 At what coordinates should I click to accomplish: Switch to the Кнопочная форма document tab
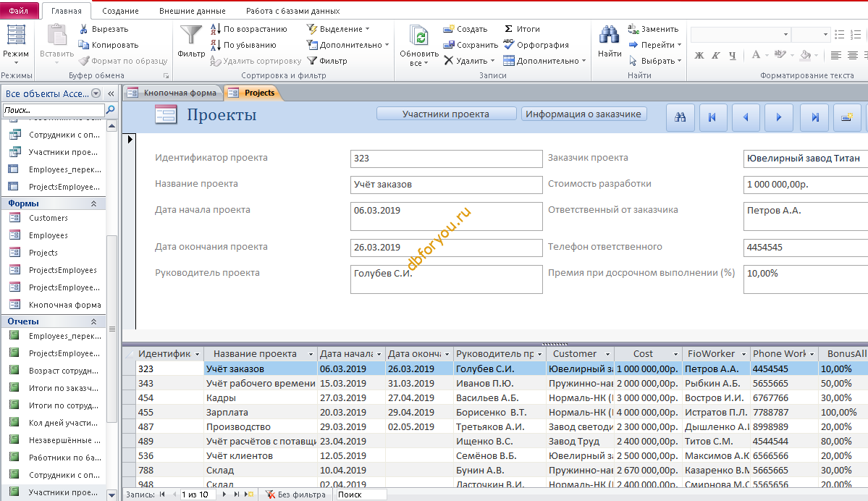[x=173, y=93]
